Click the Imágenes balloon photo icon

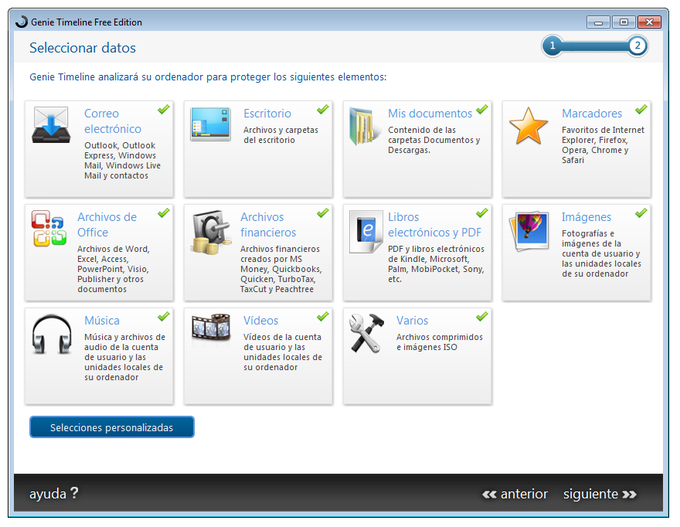[x=529, y=231]
